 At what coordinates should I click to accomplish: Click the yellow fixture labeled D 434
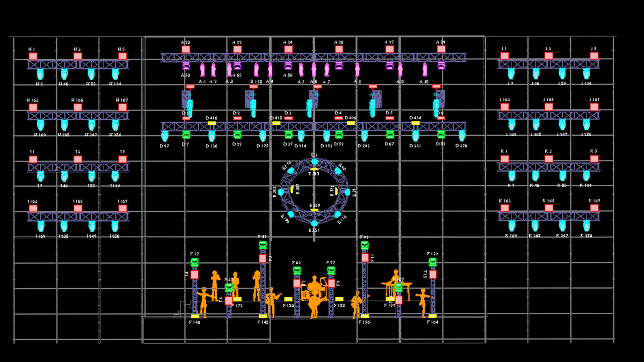pyautogui.click(x=415, y=123)
